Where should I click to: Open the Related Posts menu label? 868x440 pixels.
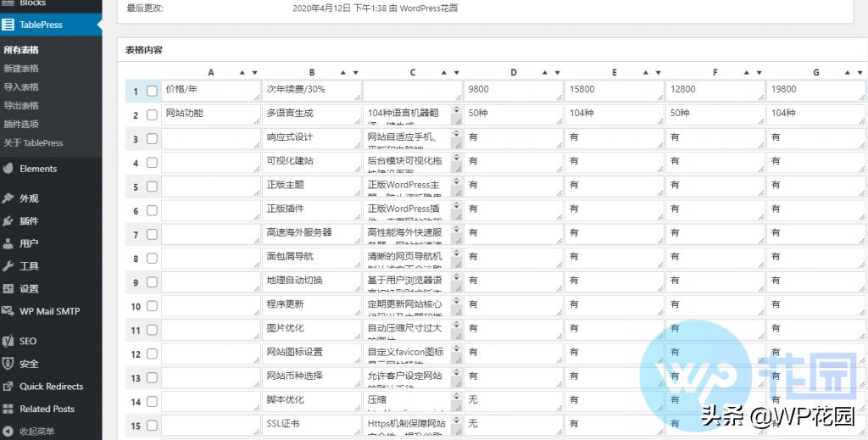point(47,409)
